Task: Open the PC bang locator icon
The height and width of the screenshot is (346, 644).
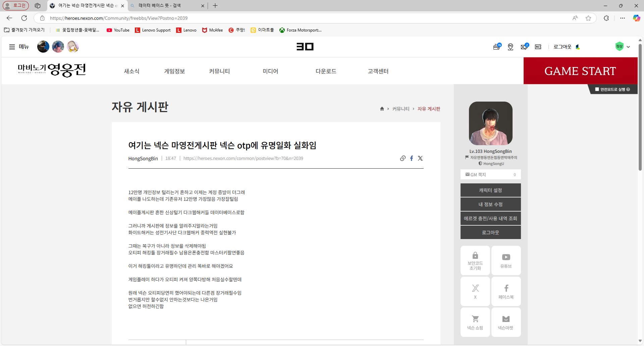Action: (x=511, y=47)
